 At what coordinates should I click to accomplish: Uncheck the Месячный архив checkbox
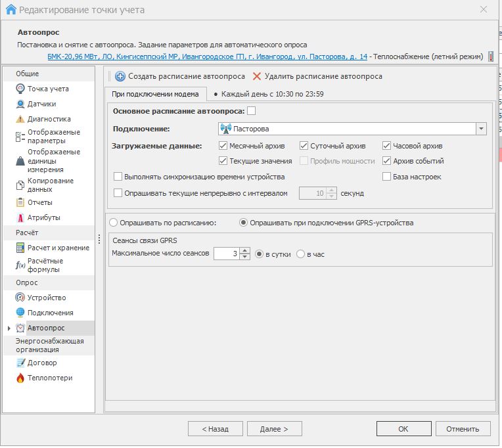[223, 146]
